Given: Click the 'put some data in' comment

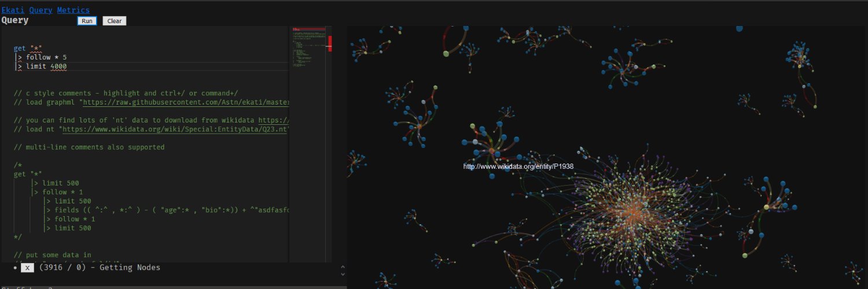Looking at the screenshot, I should point(53,255).
